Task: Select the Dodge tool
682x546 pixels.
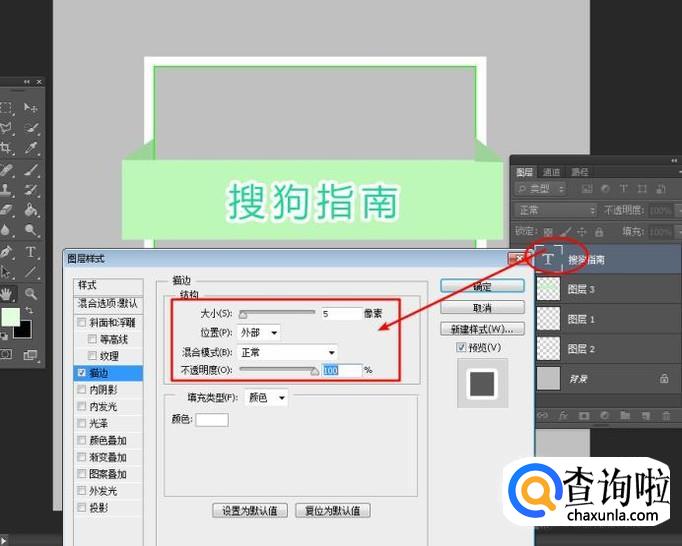Action: point(30,230)
